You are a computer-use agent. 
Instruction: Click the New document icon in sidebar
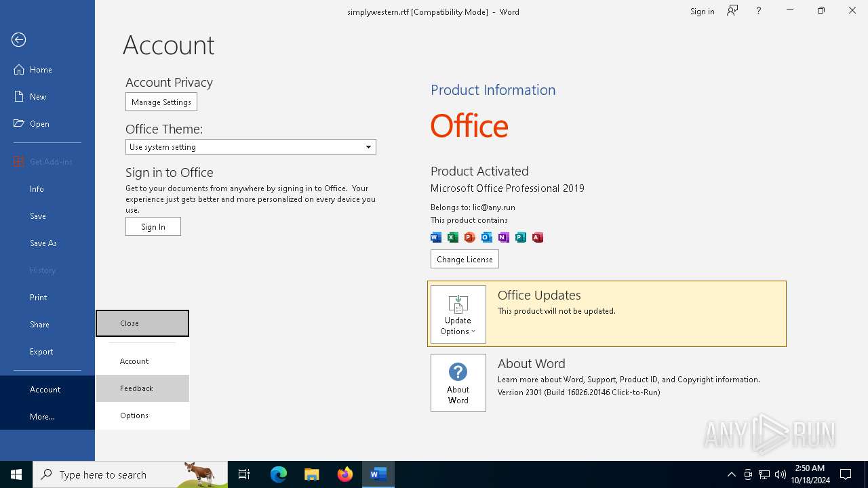click(x=19, y=97)
